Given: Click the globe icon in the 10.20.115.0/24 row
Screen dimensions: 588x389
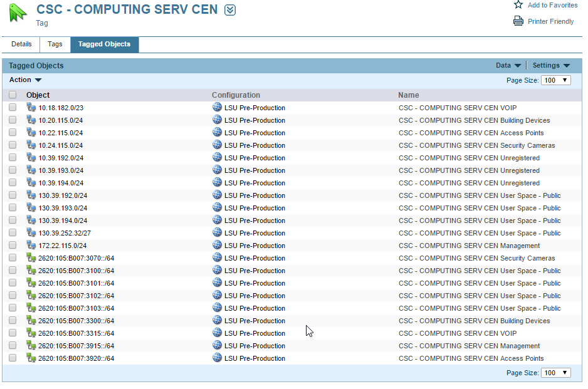Looking at the screenshot, I should tap(217, 120).
